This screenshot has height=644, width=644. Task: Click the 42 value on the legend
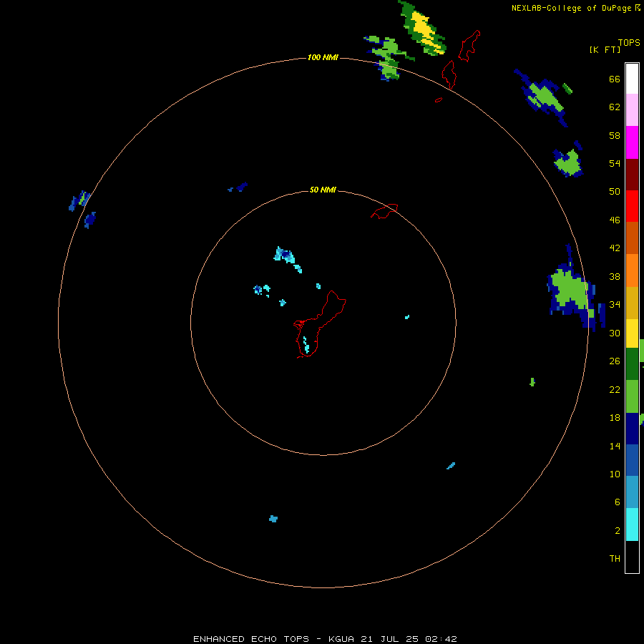(x=615, y=248)
